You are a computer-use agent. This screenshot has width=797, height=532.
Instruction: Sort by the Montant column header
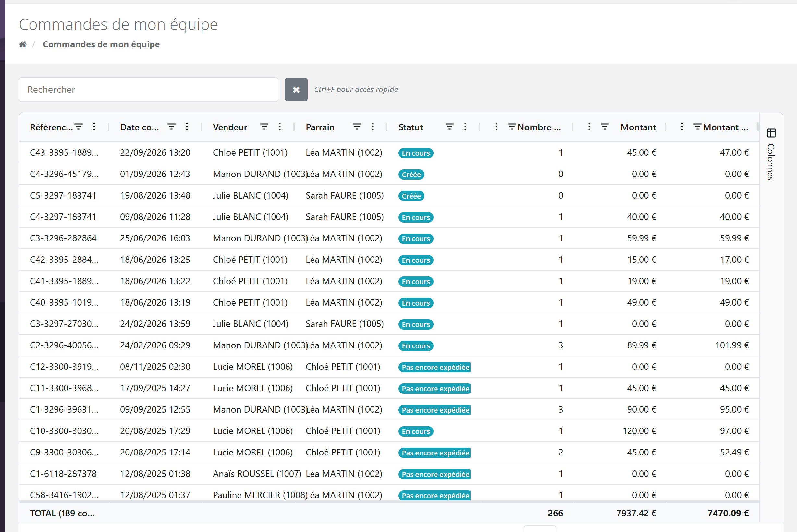coord(638,127)
